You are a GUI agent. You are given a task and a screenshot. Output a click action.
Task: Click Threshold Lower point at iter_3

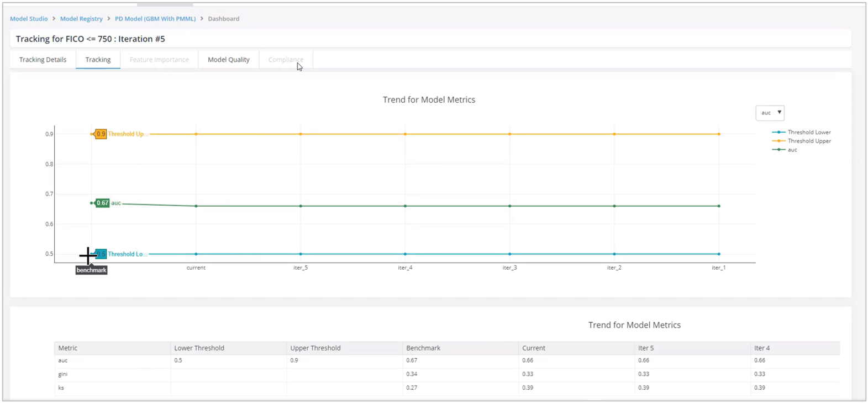pos(509,254)
